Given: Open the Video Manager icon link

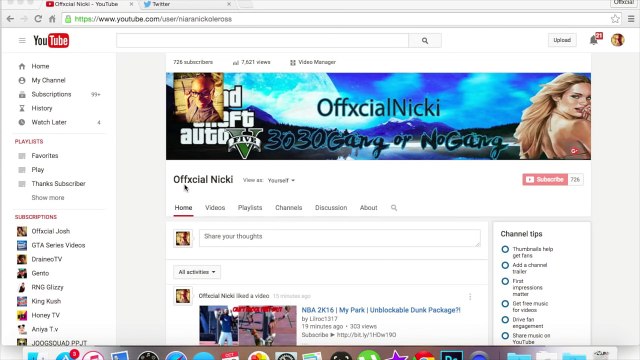Looking at the screenshot, I should 293,62.
